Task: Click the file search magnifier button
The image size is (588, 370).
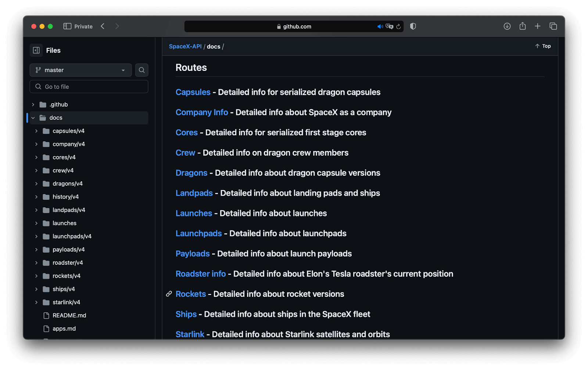Action: click(141, 70)
